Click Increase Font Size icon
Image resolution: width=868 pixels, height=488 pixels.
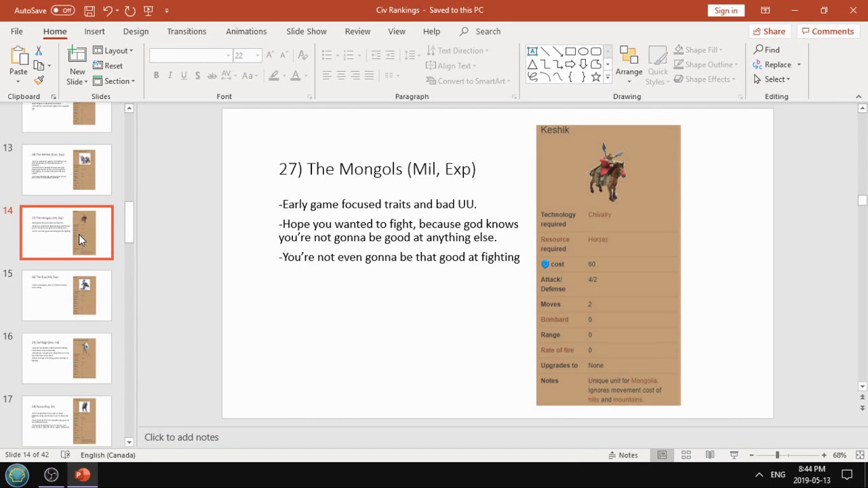click(271, 55)
